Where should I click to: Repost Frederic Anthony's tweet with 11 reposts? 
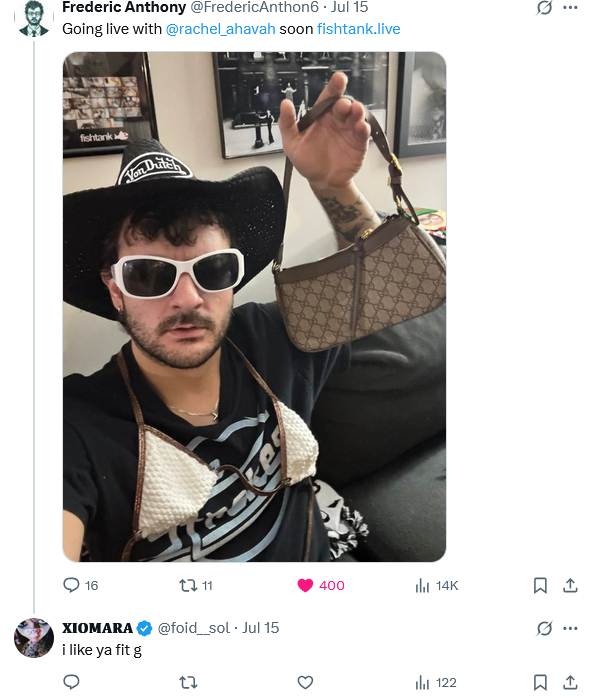pyautogui.click(x=196, y=585)
